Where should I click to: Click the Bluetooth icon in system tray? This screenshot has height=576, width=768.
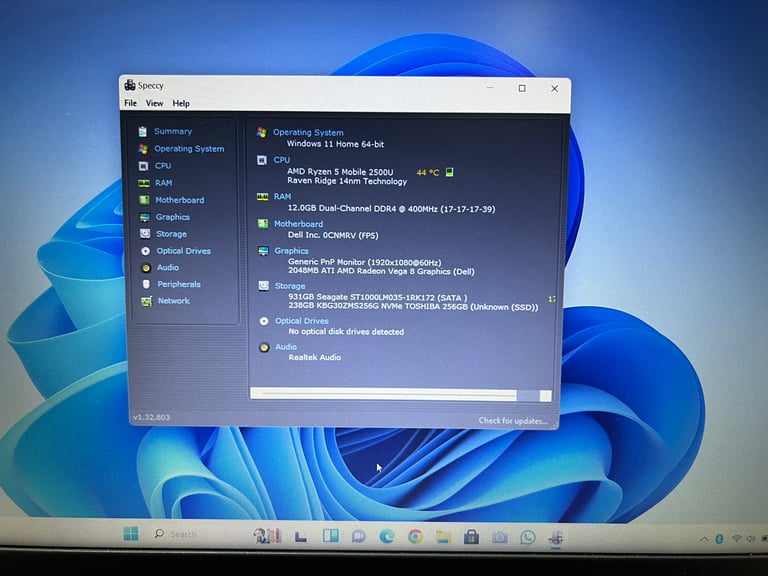719,539
